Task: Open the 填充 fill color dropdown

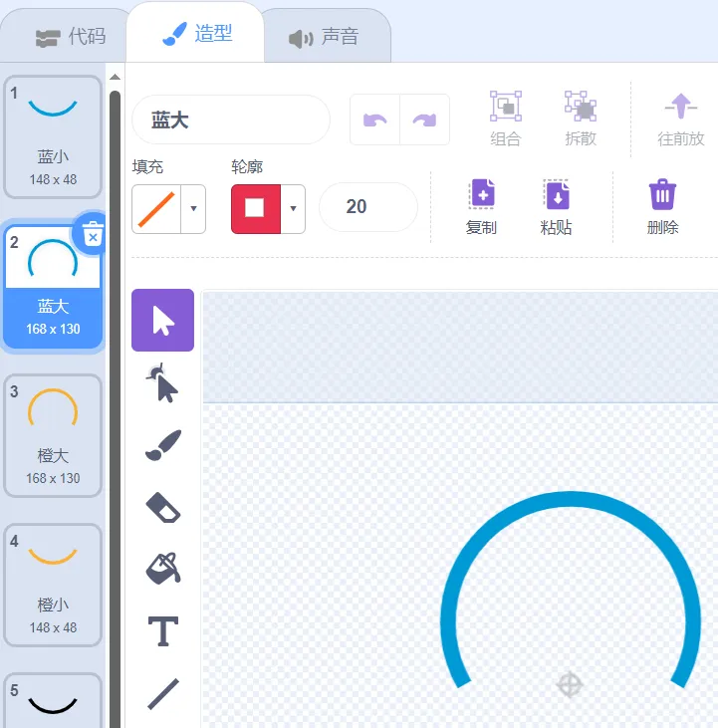Action: point(193,208)
